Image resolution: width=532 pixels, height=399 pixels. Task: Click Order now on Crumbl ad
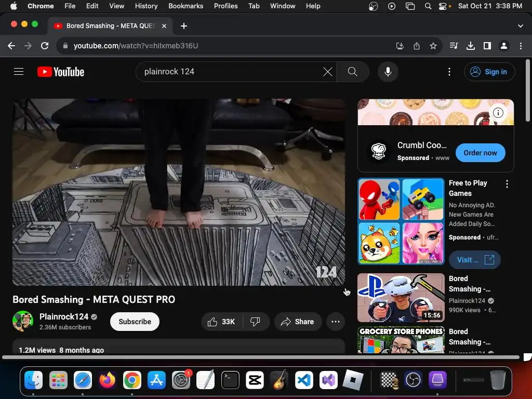tap(480, 153)
